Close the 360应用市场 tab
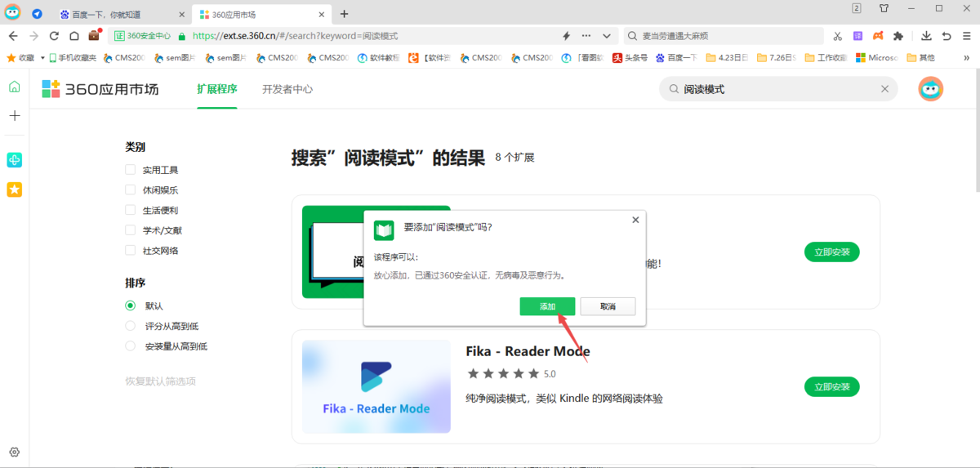Viewport: 980px width, 468px height. (x=323, y=15)
